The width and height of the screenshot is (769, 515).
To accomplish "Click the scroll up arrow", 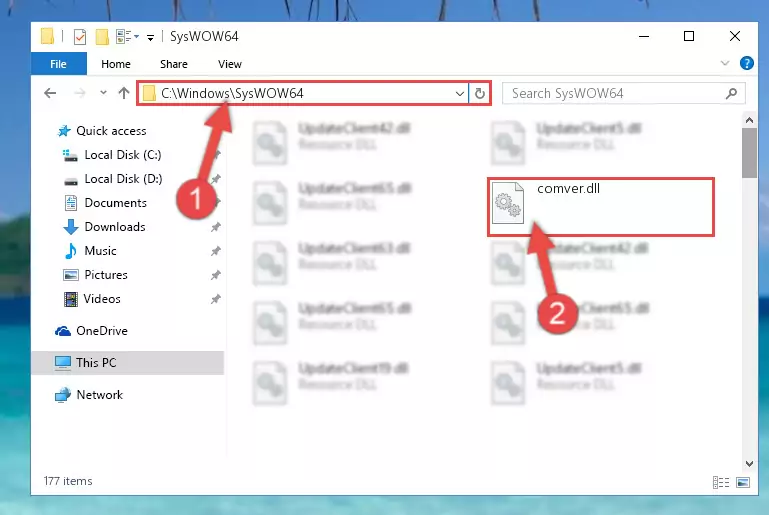I will [x=749, y=120].
